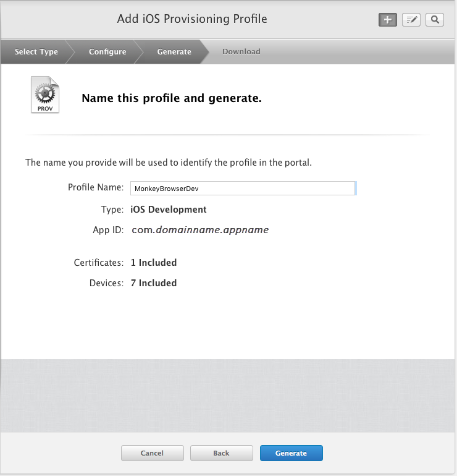Click the edit pencil icon

tap(411, 20)
